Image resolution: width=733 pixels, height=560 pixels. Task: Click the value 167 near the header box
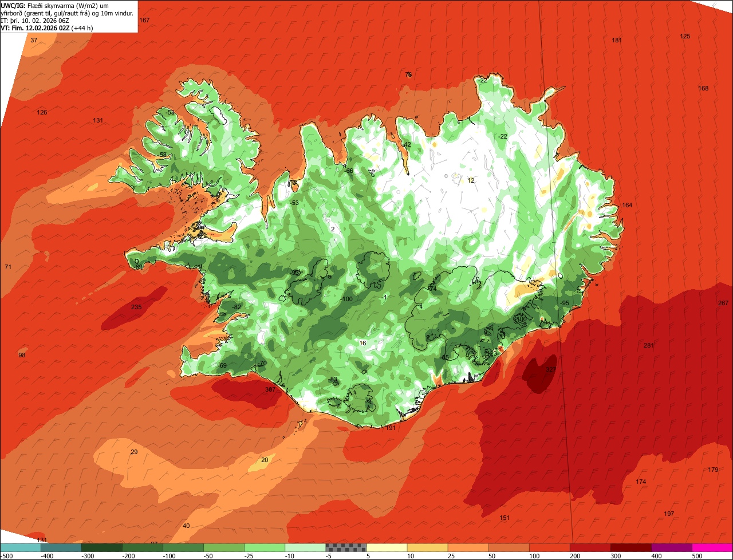(144, 20)
